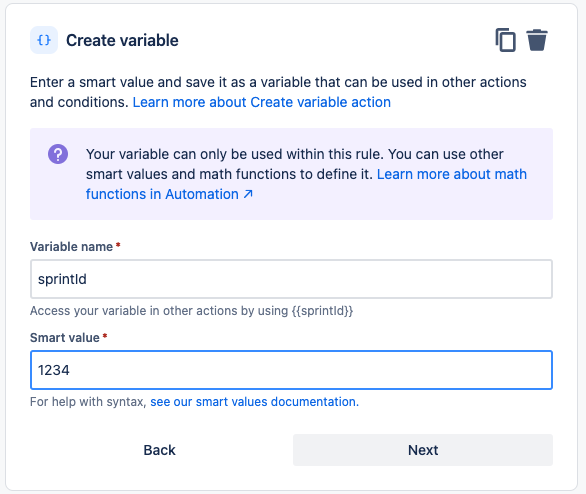Open Learn more about Create variable action
Screen dimensions: 586x494
click(262, 102)
